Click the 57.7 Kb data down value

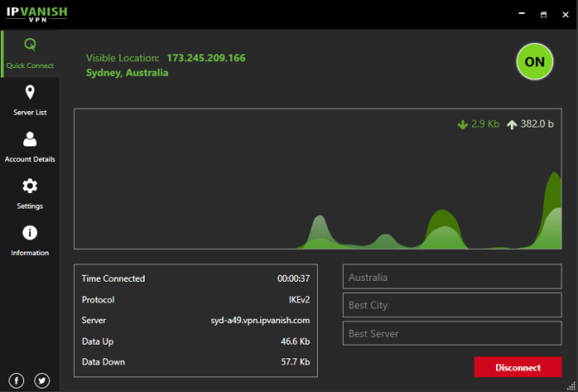295,362
